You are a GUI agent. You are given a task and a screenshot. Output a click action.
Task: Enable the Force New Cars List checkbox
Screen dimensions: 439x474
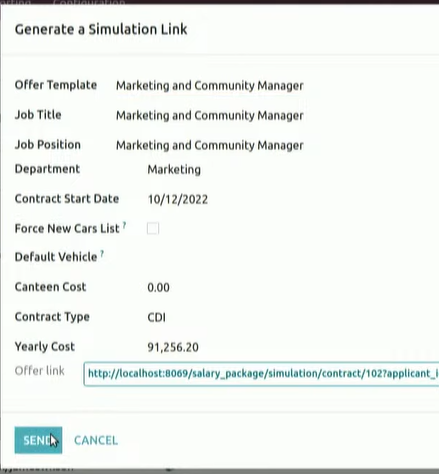point(153,229)
